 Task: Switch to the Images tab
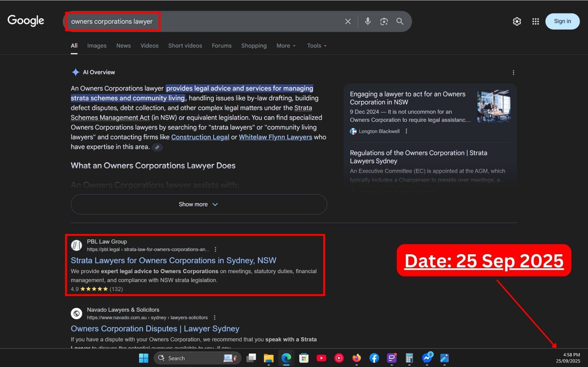pyautogui.click(x=97, y=46)
